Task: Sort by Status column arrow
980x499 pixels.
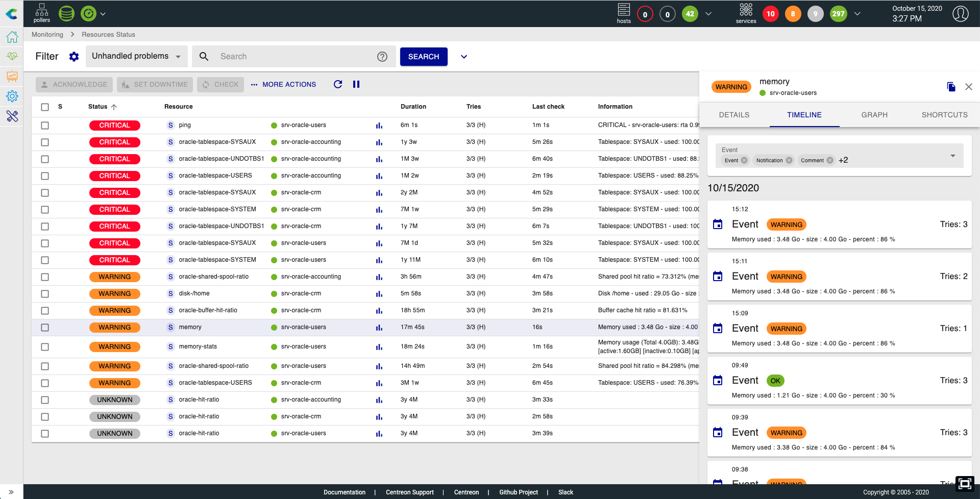Action: [114, 107]
